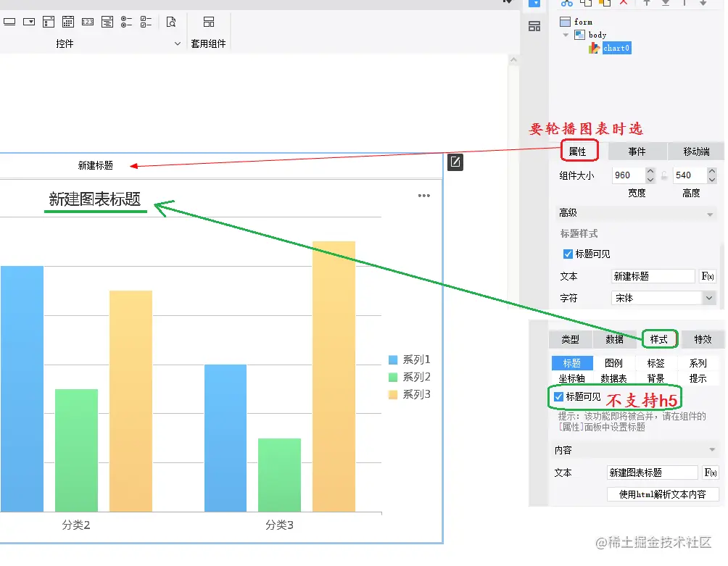The width and height of the screenshot is (728, 566).
Task: Select the 图例 style sub-tab
Action: tap(613, 363)
